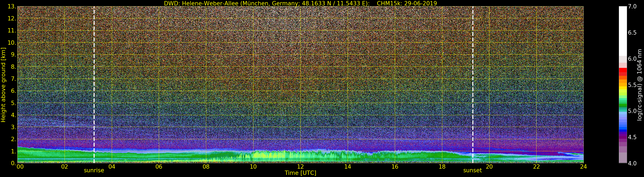Click the colorbar tick value 5.0
The image size is (644, 177).
[x=632, y=111]
